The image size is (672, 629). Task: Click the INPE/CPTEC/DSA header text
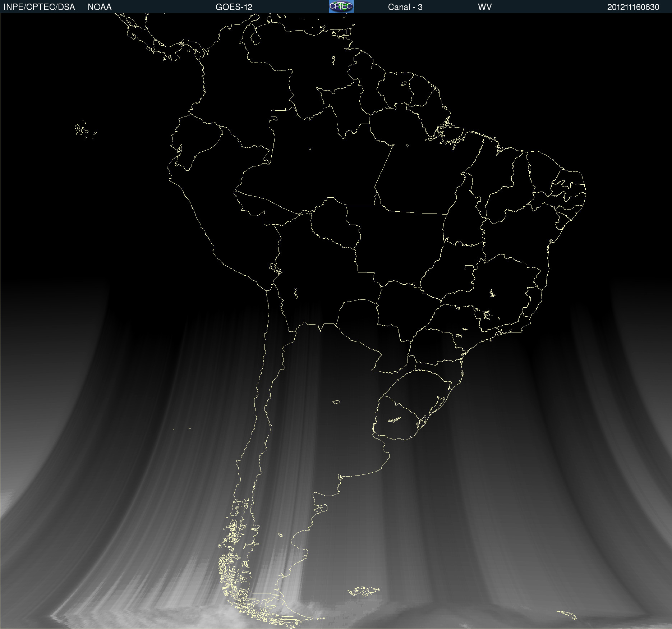point(39,7)
